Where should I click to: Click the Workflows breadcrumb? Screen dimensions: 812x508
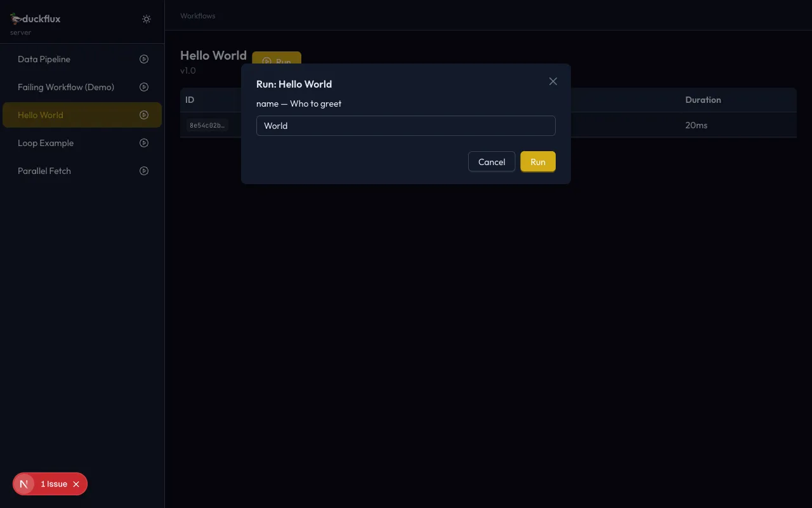(x=198, y=16)
